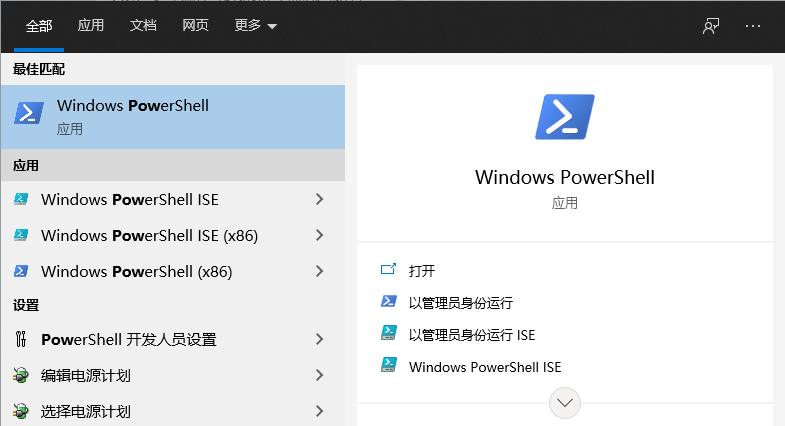Click the Windows PowerShell (x86) result icon
785x426 pixels.
21,271
